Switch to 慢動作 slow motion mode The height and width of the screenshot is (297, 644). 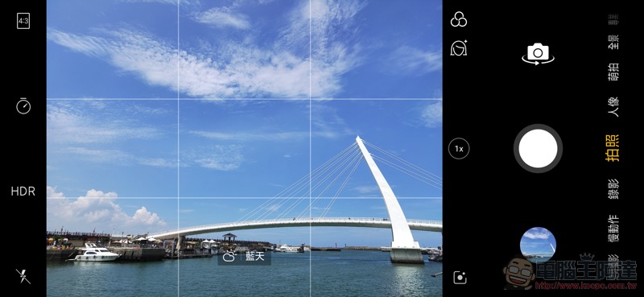[613, 229]
